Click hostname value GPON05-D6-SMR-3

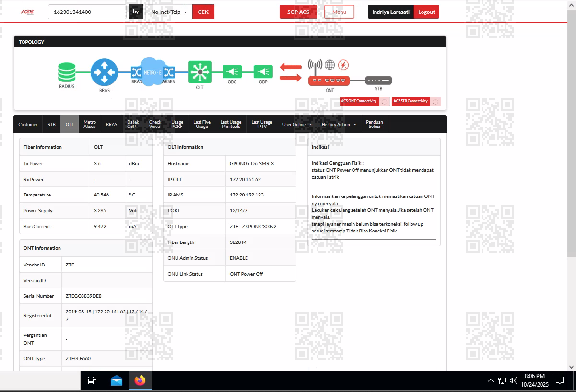[x=252, y=164]
